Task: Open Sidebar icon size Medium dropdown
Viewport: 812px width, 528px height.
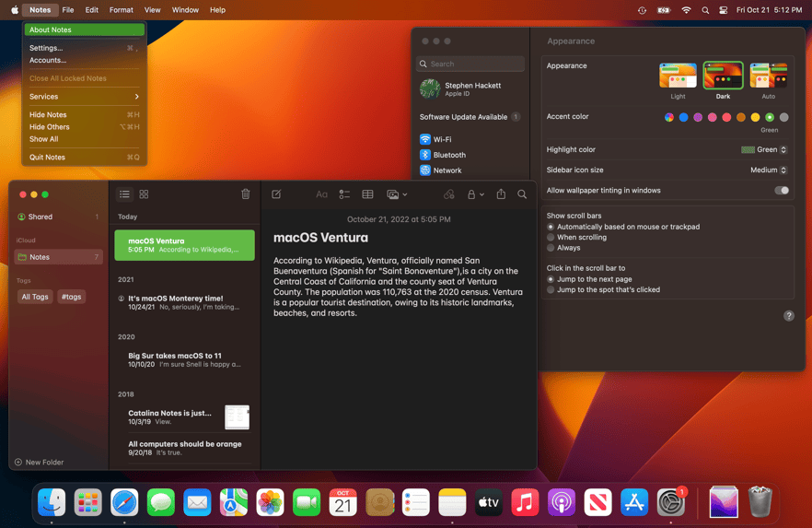Action: [x=769, y=170]
